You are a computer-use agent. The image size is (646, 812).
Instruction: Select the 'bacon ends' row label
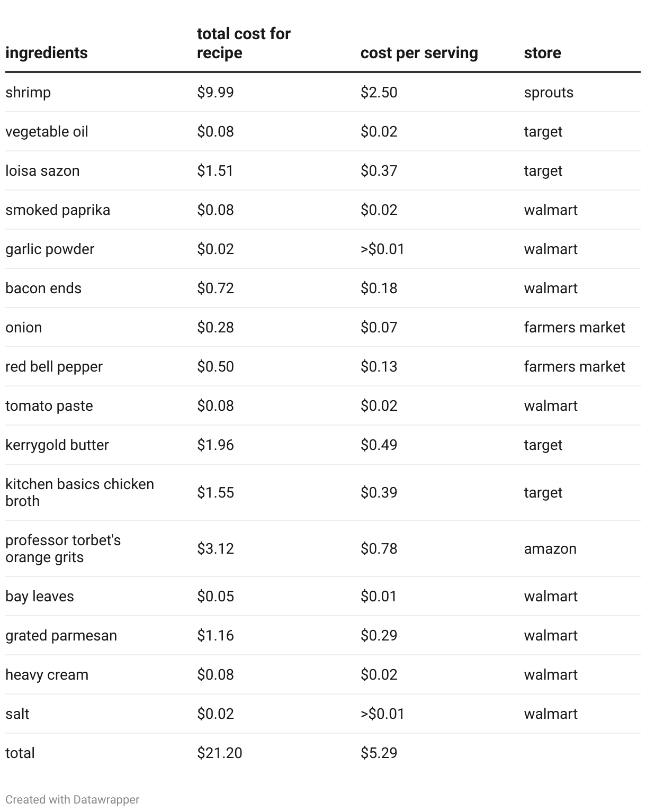[43, 288]
